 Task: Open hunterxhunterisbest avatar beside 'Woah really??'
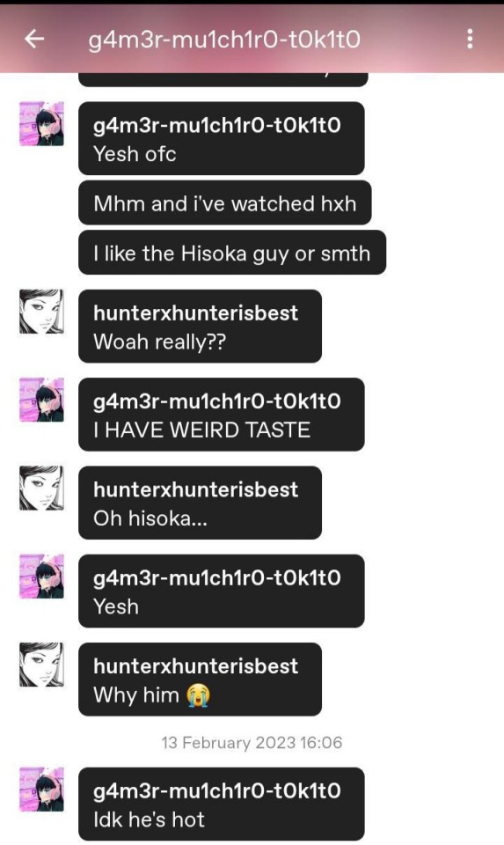pyautogui.click(x=41, y=312)
